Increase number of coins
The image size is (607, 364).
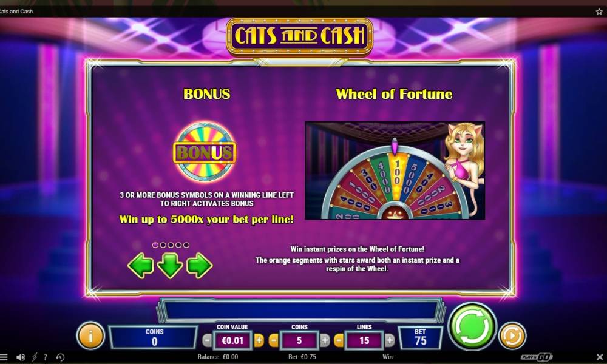click(x=325, y=341)
